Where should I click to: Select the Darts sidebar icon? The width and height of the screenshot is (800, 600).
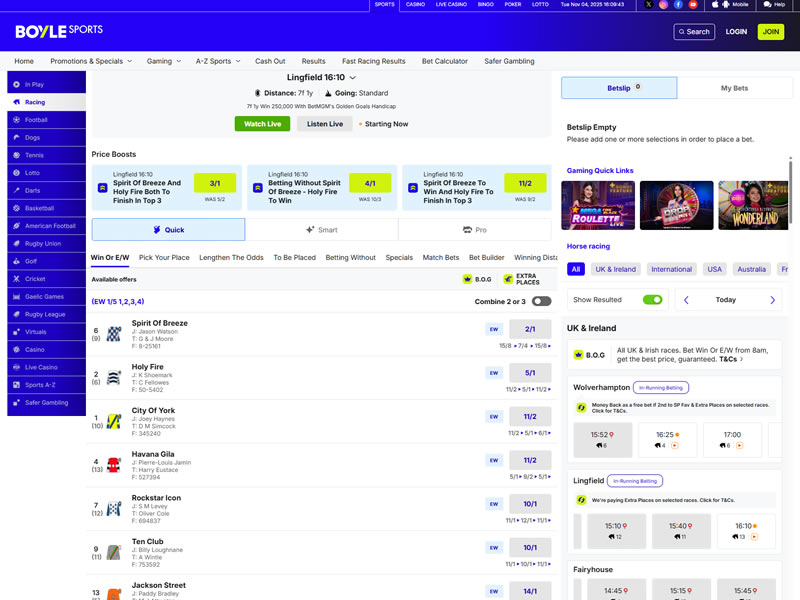coord(16,190)
